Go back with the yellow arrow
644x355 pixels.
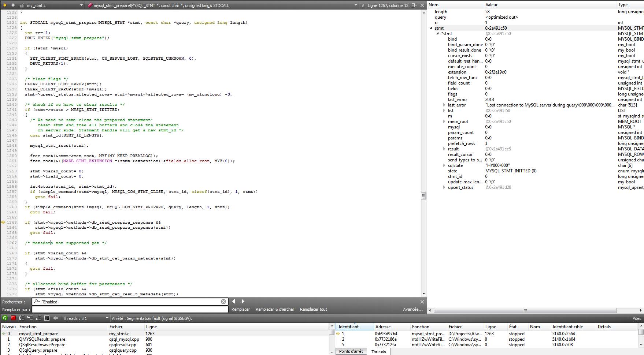click(x=5, y=5)
